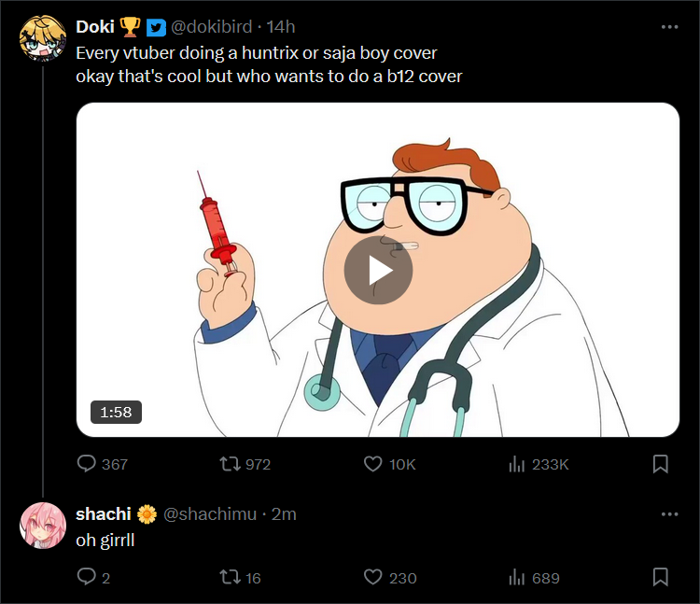Reply to Doki's tweet
Viewport: 700px width, 604px height.
(x=87, y=464)
